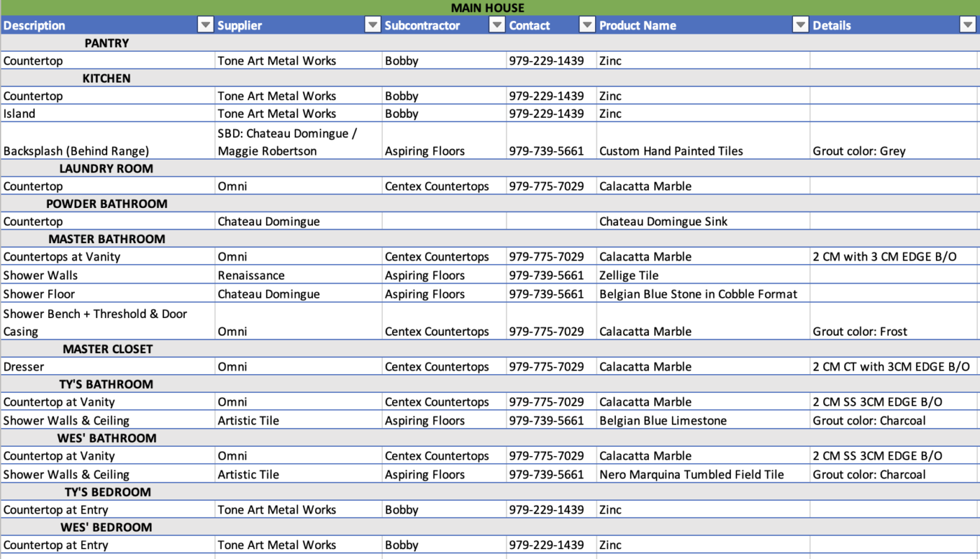This screenshot has height=559, width=980.
Task: Select the POWDER BATHROOM section header
Action: pyautogui.click(x=489, y=204)
